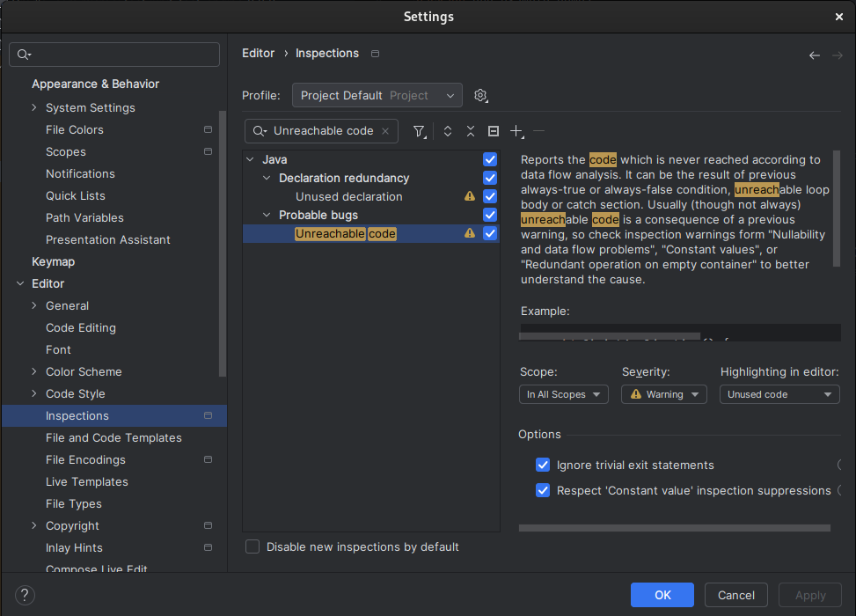Uncheck Ignore trivial exit statements
The height and width of the screenshot is (616, 856).
543,465
